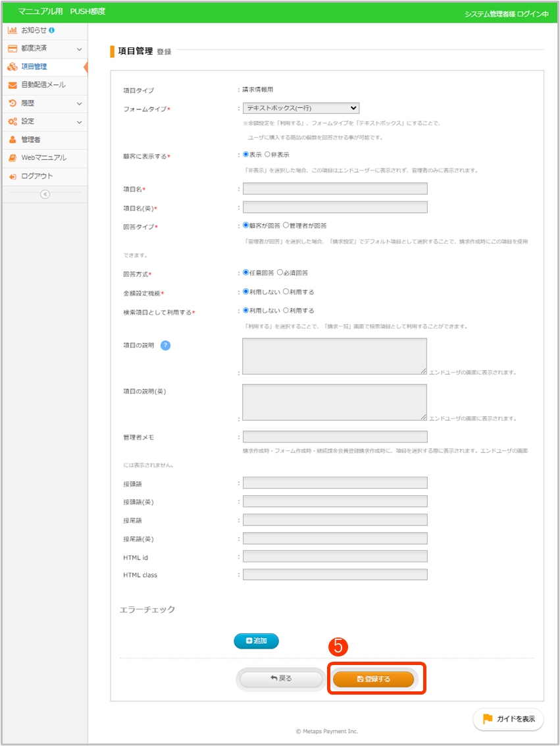Screen dimensions: 560x746
Task: Click the 登録する button
Action: [373, 679]
